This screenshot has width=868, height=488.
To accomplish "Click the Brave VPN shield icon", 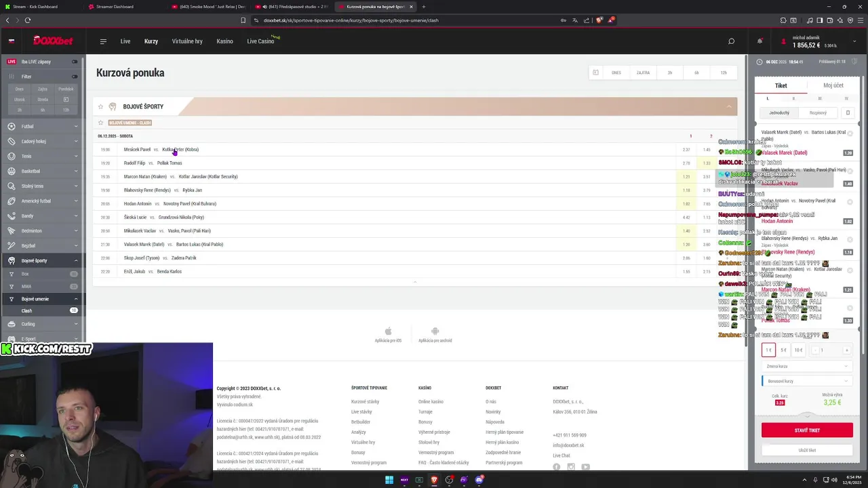I will point(850,20).
